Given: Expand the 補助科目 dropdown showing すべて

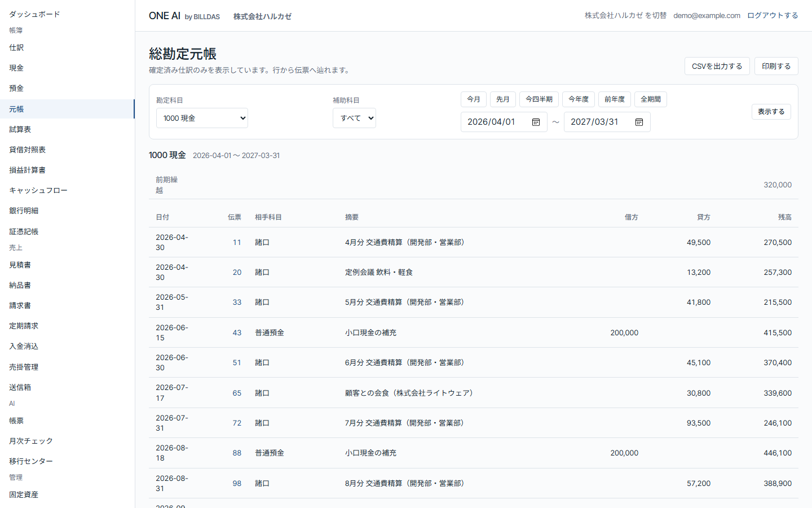Looking at the screenshot, I should pos(354,118).
